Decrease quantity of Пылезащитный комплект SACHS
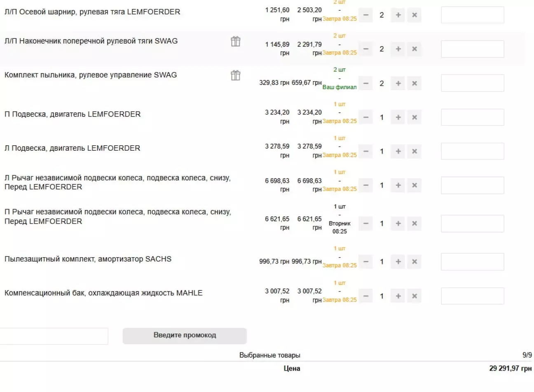The image size is (534, 392). tap(365, 262)
